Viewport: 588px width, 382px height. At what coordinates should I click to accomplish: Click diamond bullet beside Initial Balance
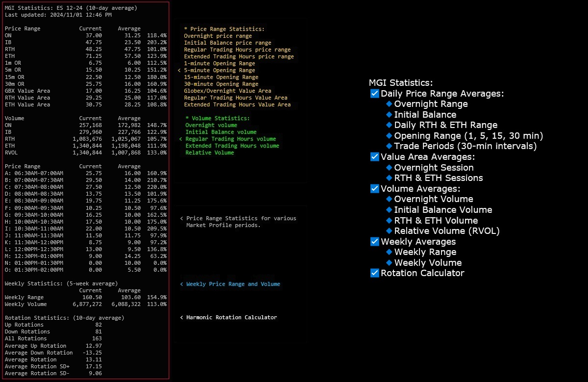[x=389, y=114]
